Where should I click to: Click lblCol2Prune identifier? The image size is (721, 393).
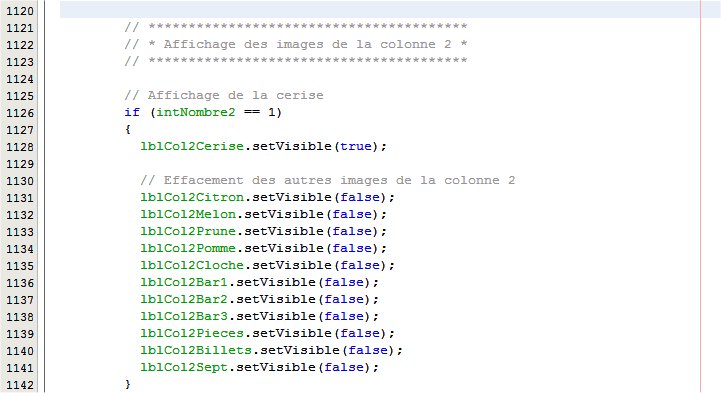coord(188,231)
